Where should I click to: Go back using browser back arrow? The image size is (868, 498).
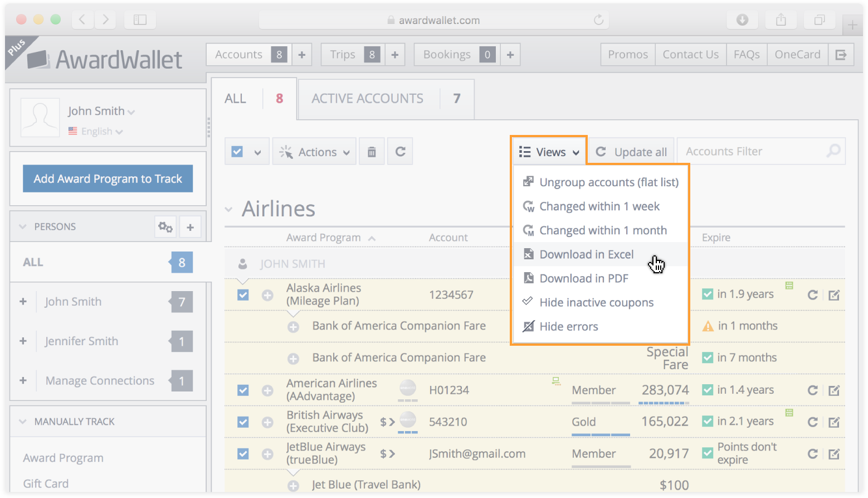click(x=82, y=20)
